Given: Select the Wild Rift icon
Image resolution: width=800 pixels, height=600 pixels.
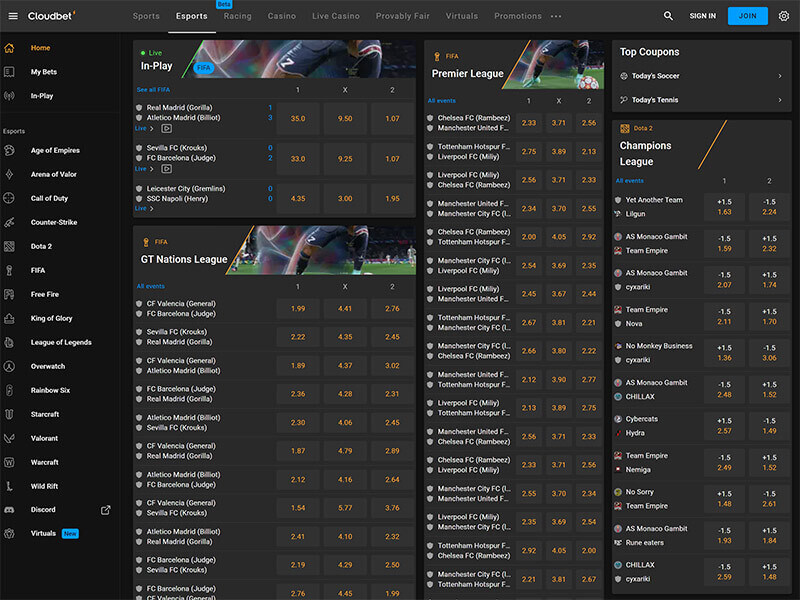Looking at the screenshot, I should coord(9,486).
